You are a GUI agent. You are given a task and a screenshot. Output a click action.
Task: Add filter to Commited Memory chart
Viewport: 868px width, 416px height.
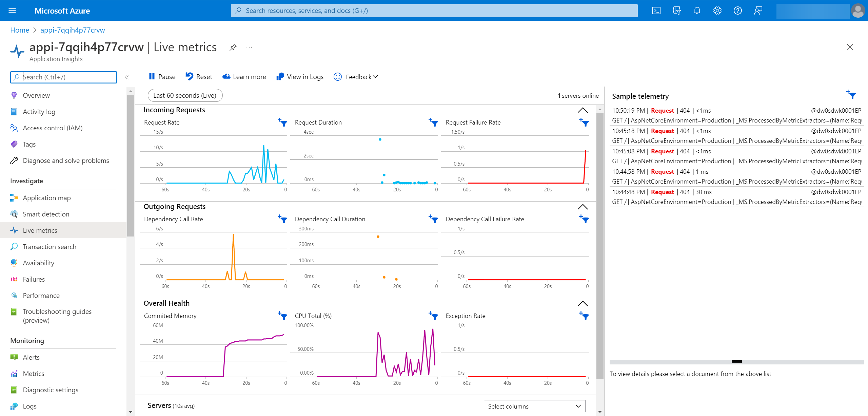click(282, 316)
